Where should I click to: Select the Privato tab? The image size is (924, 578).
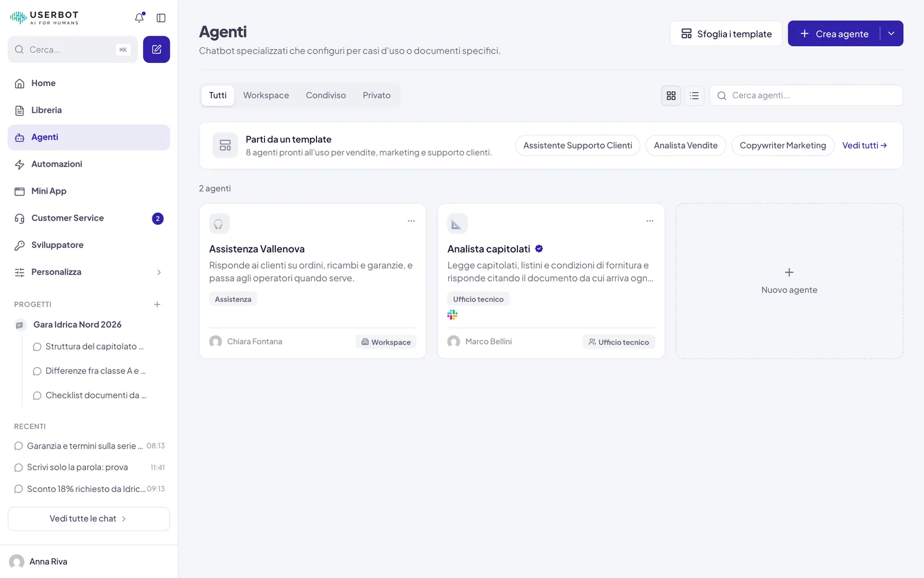[x=377, y=95]
